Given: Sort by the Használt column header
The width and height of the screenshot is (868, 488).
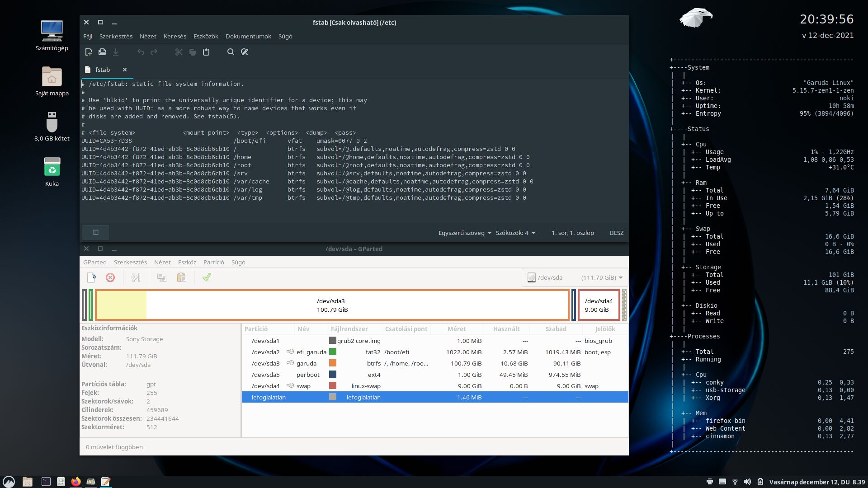Looking at the screenshot, I should coord(506,329).
